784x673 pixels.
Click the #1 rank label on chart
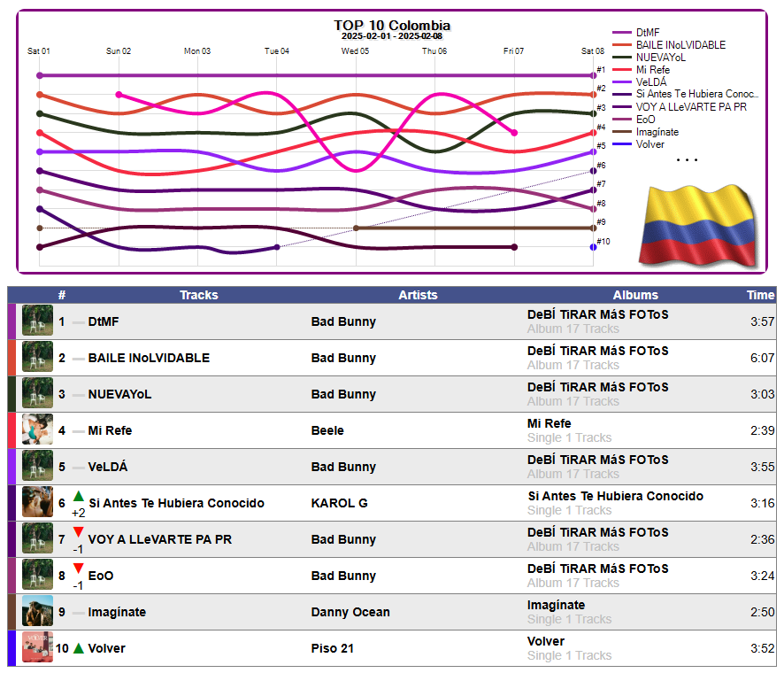[601, 70]
